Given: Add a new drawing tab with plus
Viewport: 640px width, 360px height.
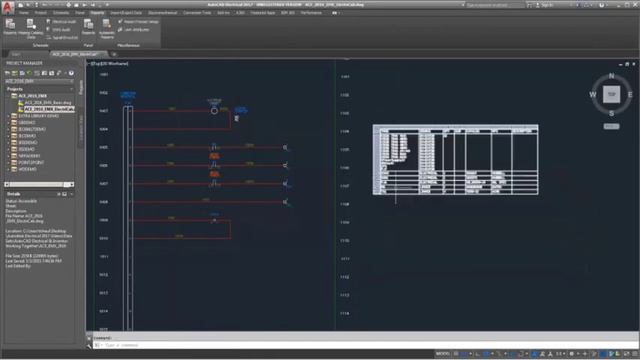Looking at the screenshot, I should tap(114, 54).
